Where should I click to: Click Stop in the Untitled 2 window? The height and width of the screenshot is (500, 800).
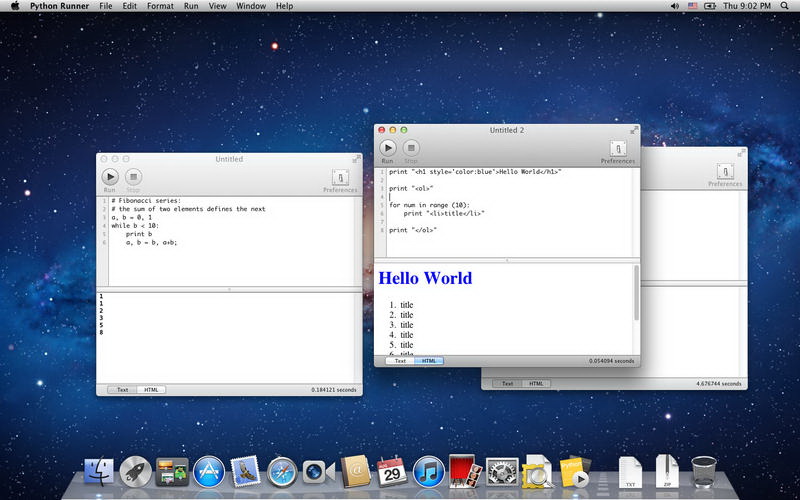point(411,148)
